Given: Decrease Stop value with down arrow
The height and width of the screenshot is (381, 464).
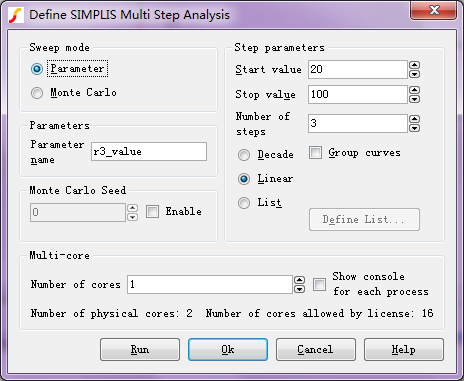Looking at the screenshot, I should coord(414,99).
